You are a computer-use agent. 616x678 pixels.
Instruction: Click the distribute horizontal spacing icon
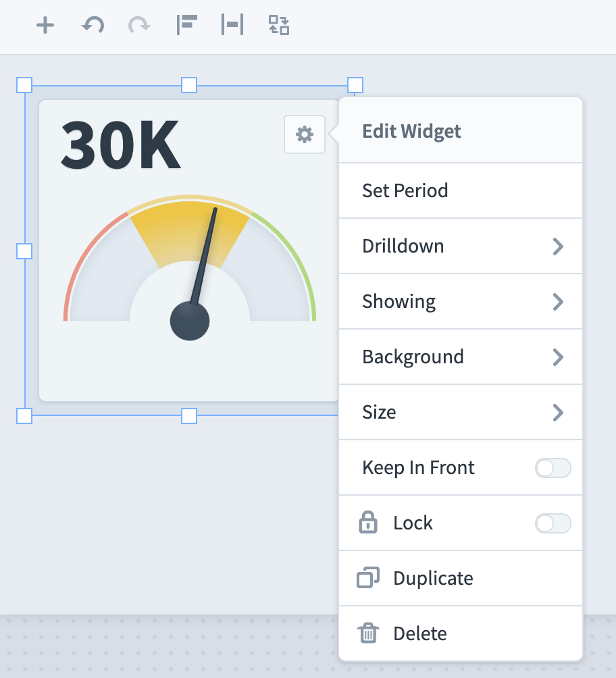click(x=232, y=24)
